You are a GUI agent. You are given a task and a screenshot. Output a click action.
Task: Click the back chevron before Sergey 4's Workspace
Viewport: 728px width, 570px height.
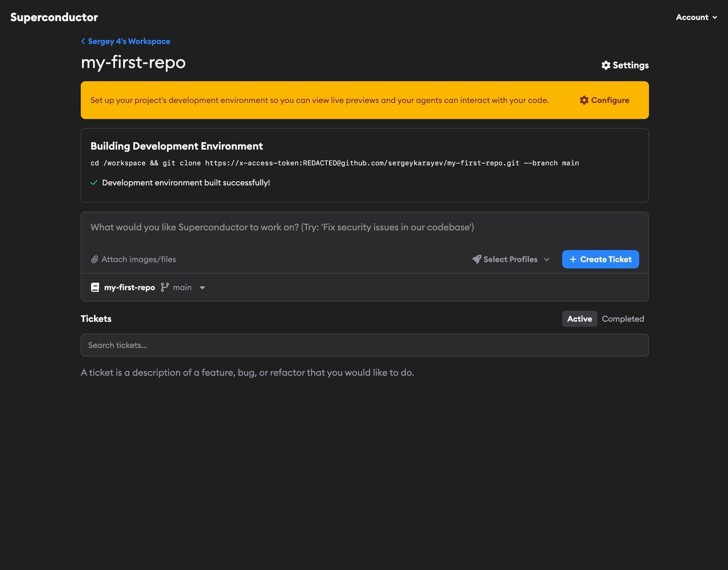click(83, 41)
